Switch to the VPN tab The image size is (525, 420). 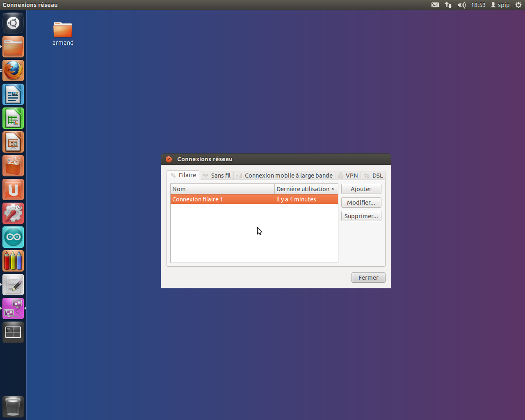348,176
